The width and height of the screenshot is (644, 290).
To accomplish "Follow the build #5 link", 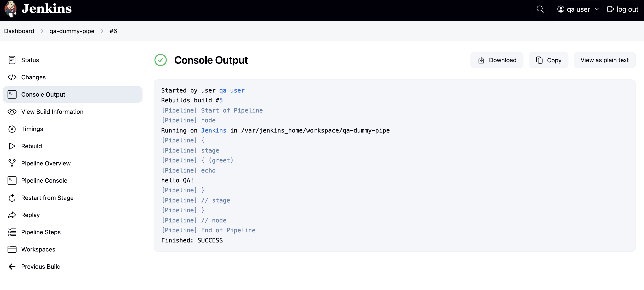I will click(x=221, y=100).
